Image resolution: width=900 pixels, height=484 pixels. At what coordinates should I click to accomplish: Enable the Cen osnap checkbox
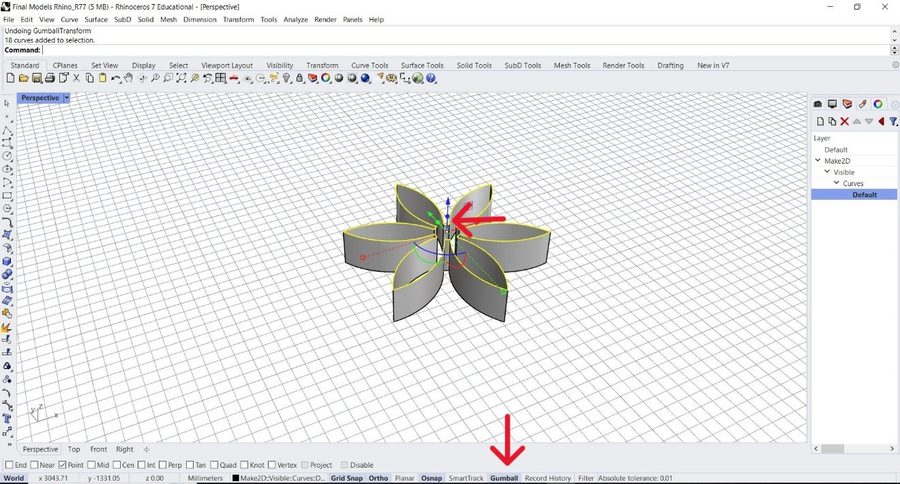pyautogui.click(x=117, y=465)
